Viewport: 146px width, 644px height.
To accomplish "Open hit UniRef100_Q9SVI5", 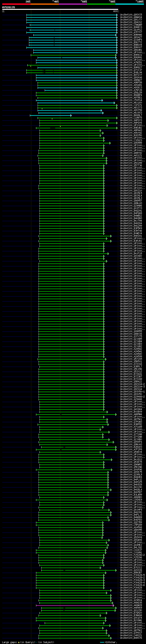I will coord(131,15).
